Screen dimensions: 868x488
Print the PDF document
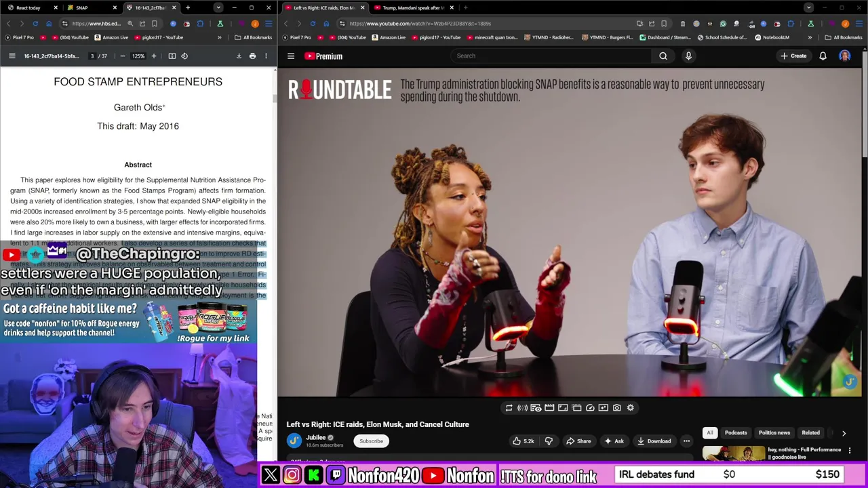(252, 56)
